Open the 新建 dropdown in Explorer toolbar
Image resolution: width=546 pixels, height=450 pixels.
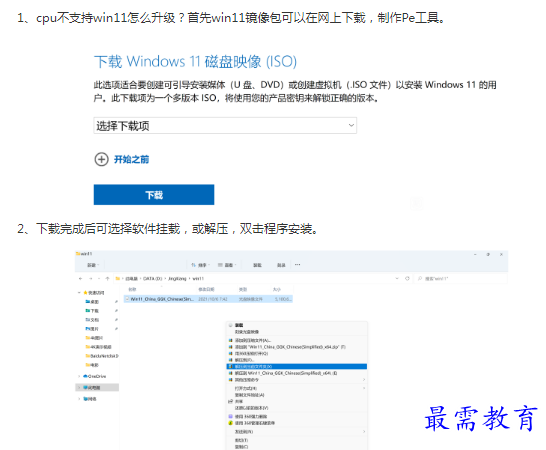tap(93, 265)
